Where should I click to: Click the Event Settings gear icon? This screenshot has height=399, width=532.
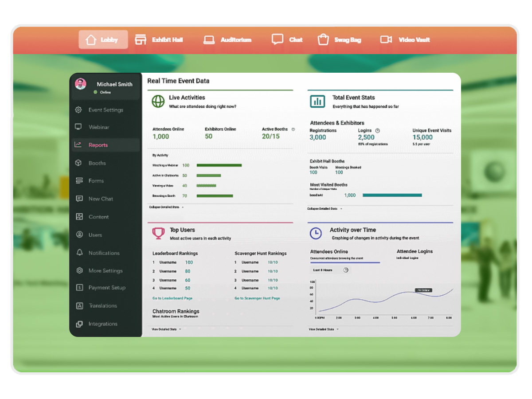(x=78, y=110)
